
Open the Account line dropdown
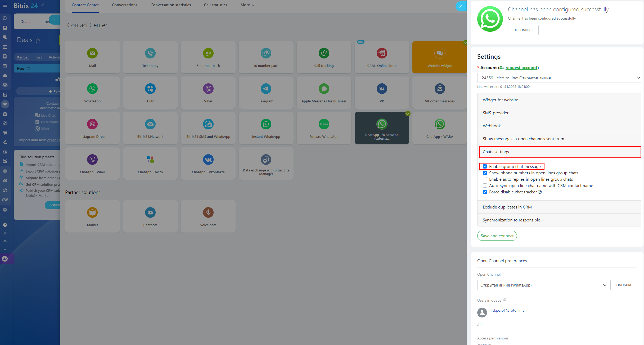(x=559, y=78)
